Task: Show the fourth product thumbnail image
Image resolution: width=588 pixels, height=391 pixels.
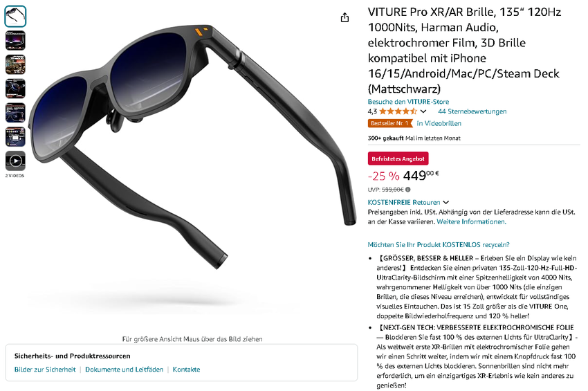Action: point(15,89)
